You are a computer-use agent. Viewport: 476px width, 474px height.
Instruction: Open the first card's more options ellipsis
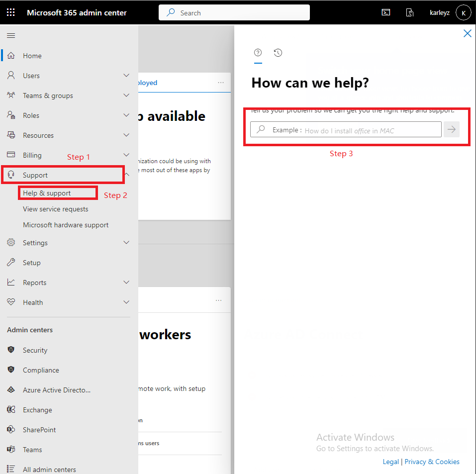point(221,83)
